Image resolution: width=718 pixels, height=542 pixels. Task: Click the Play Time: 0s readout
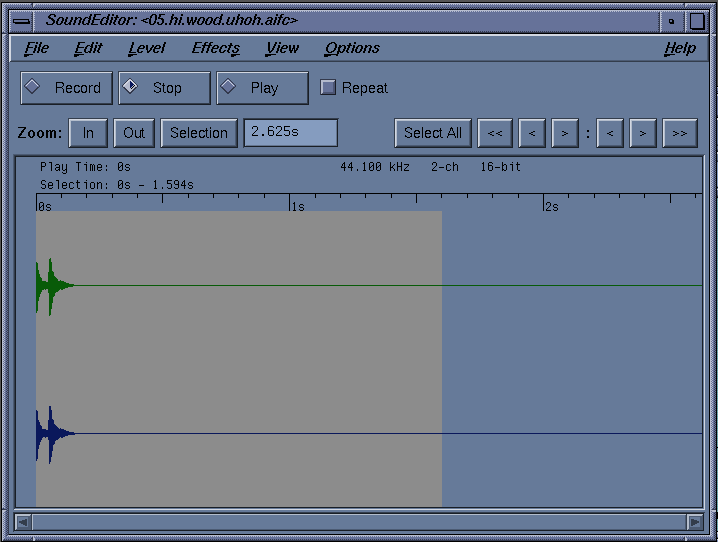[x=85, y=167]
